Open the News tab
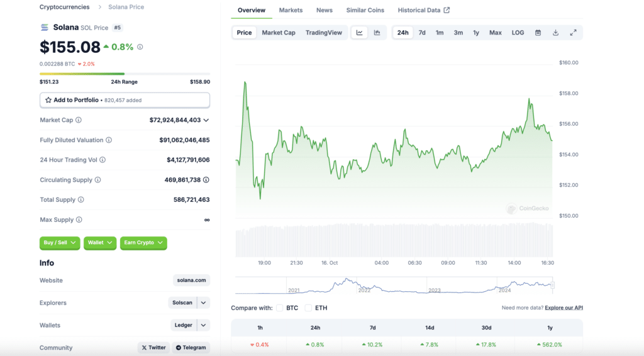Image resolution: width=644 pixels, height=356 pixels. pos(325,10)
